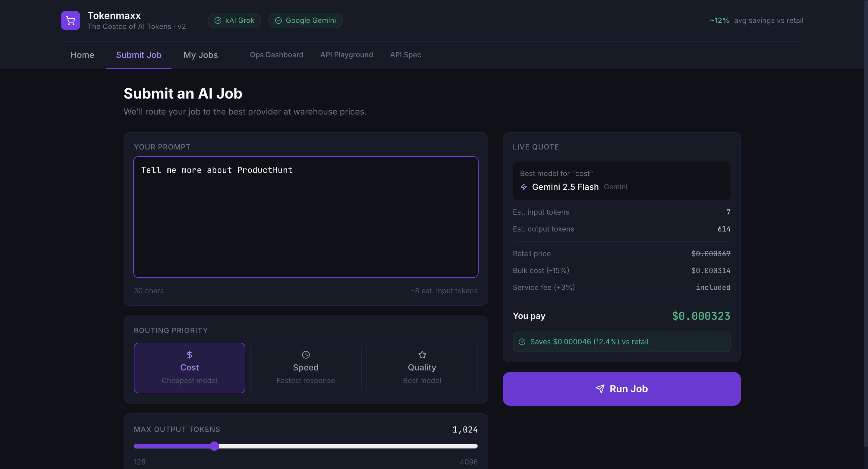Click the Tokenmaxx shopping cart logo
The height and width of the screenshot is (469, 868).
tap(71, 20)
